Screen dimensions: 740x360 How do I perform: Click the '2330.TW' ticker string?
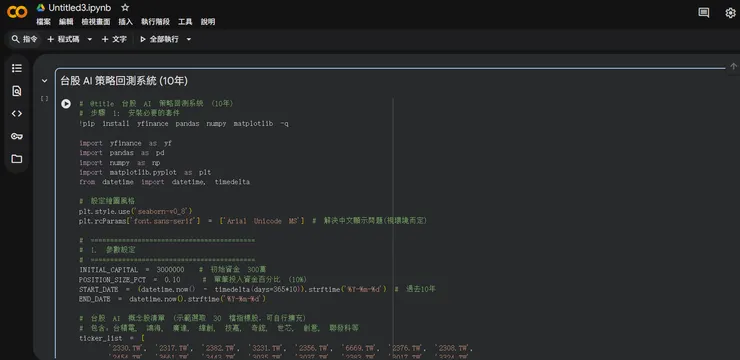pyautogui.click(x=126, y=348)
